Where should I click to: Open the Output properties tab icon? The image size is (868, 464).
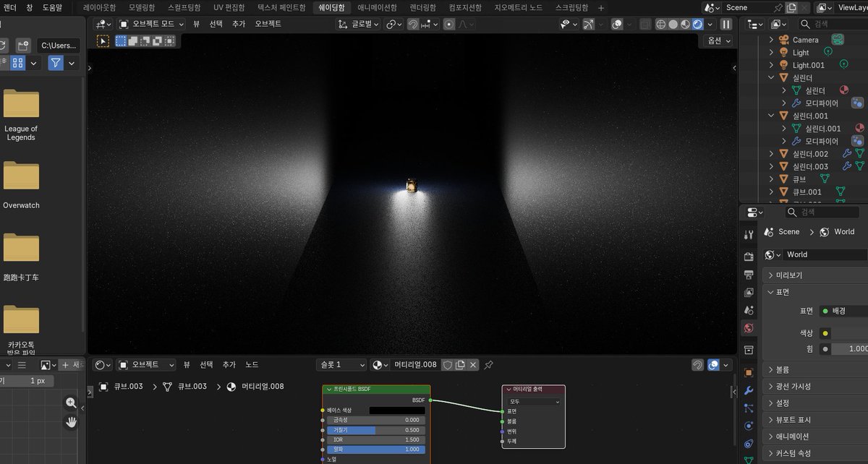coord(749,275)
